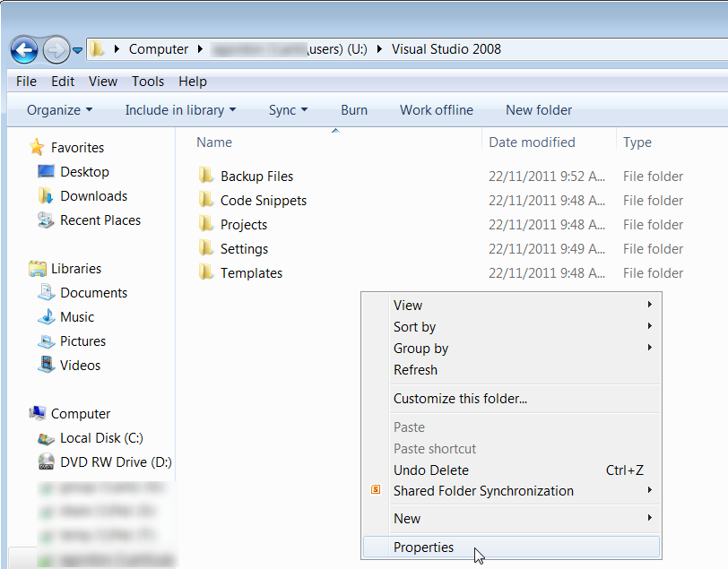Click the Libraries icon in navigation pane
The width and height of the screenshot is (728, 569).
tap(37, 268)
